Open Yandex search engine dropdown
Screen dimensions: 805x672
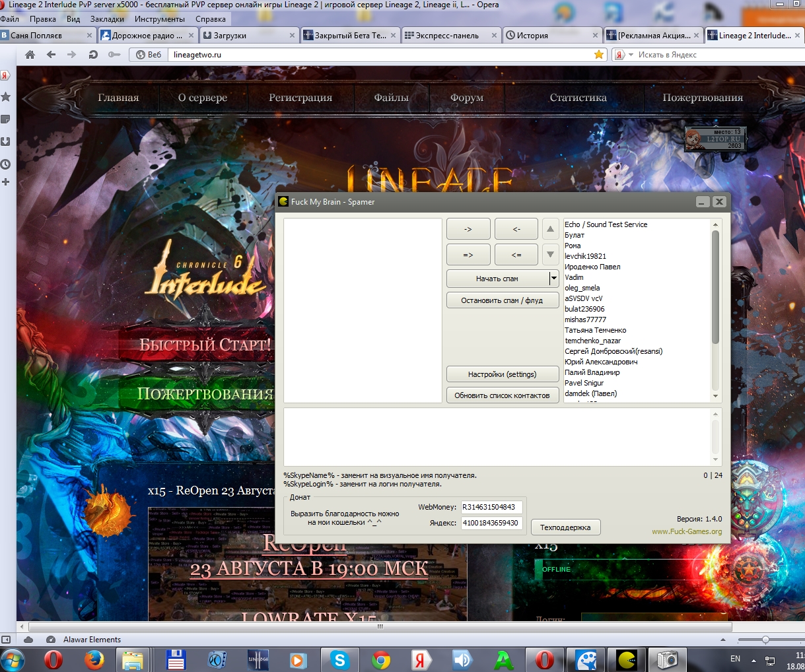pos(631,55)
